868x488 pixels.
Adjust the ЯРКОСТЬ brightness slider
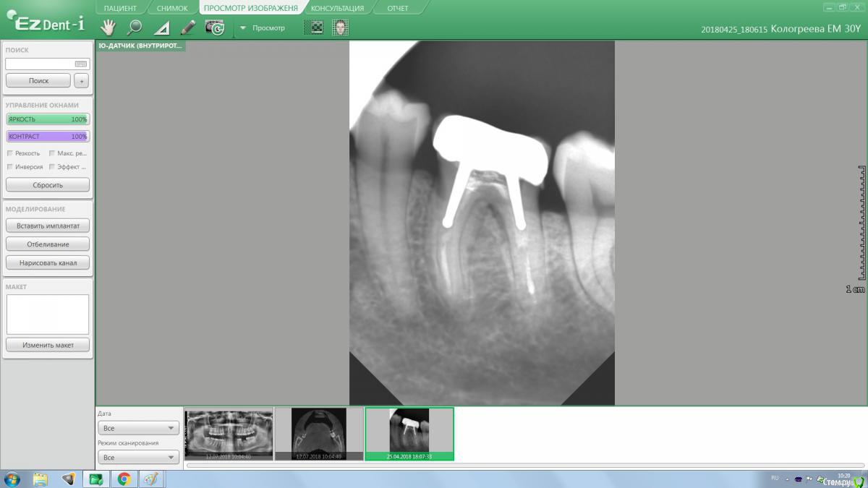(x=48, y=119)
